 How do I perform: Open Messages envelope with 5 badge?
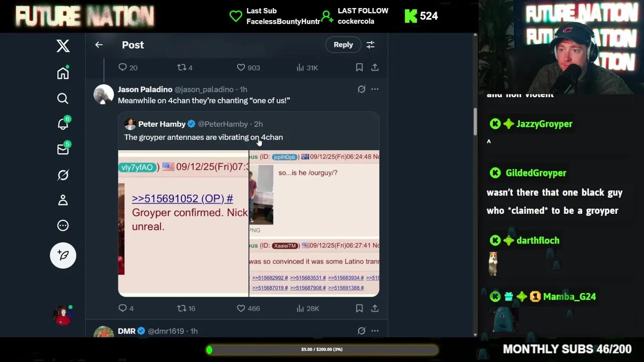63,149
